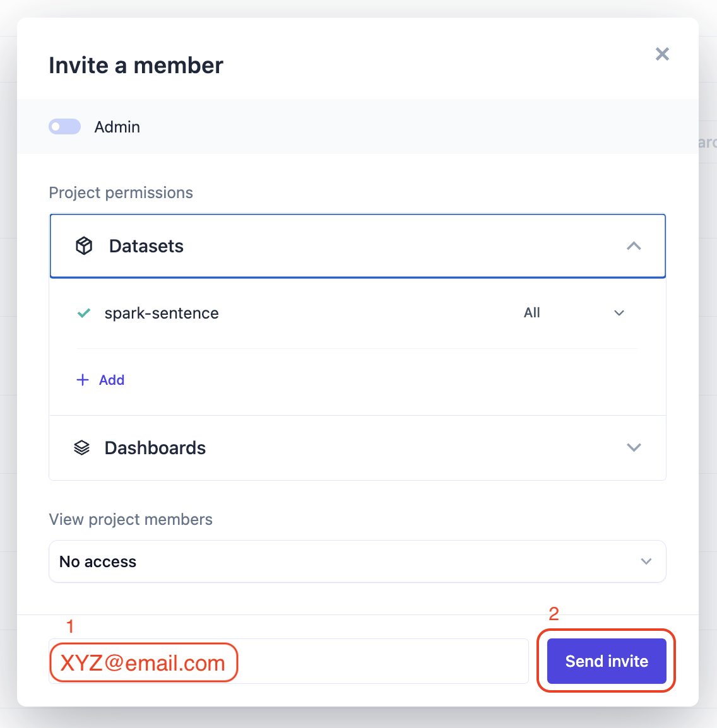Click the No access selected value
The height and width of the screenshot is (728, 717).
click(98, 561)
